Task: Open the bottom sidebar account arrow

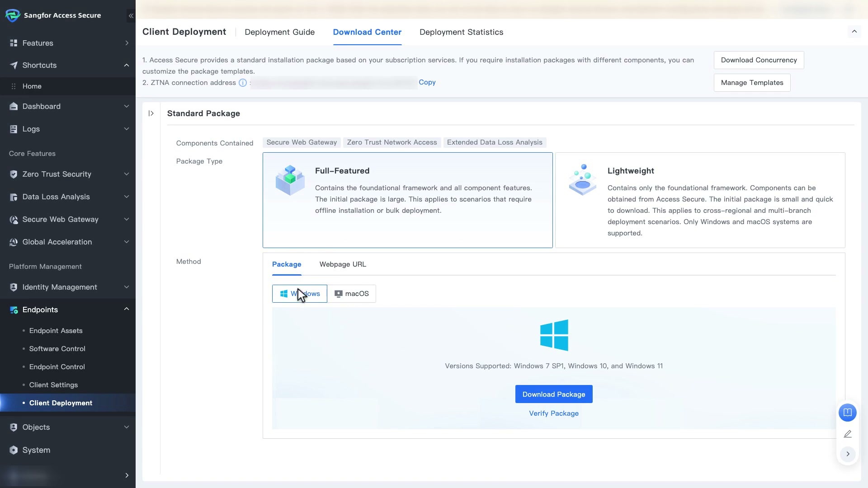Action: (127, 475)
